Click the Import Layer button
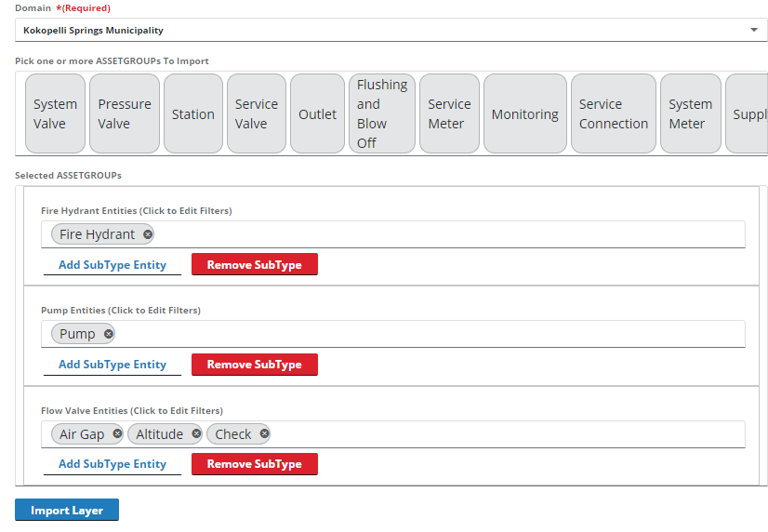Viewport: 768px width, 532px height. [67, 511]
